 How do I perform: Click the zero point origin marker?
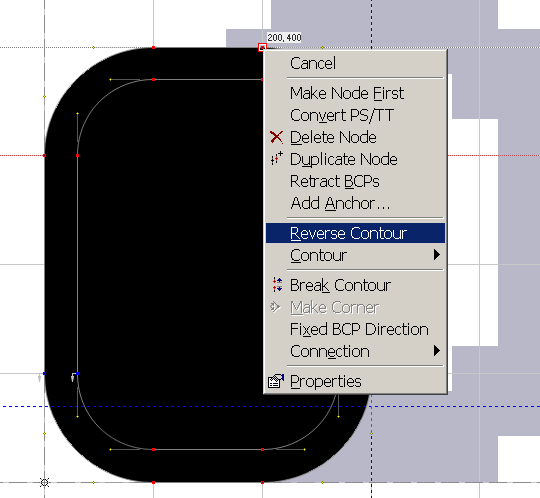tap(44, 483)
